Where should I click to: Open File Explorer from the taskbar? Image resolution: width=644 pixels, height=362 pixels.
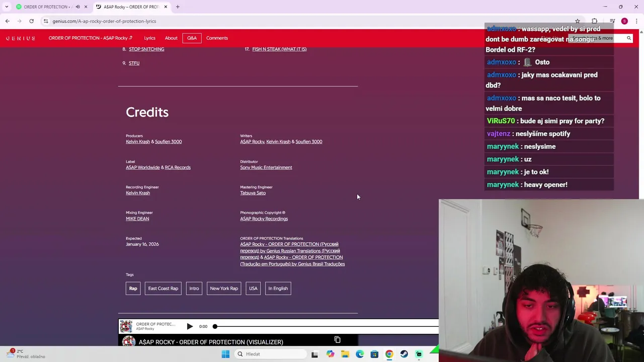click(x=345, y=354)
